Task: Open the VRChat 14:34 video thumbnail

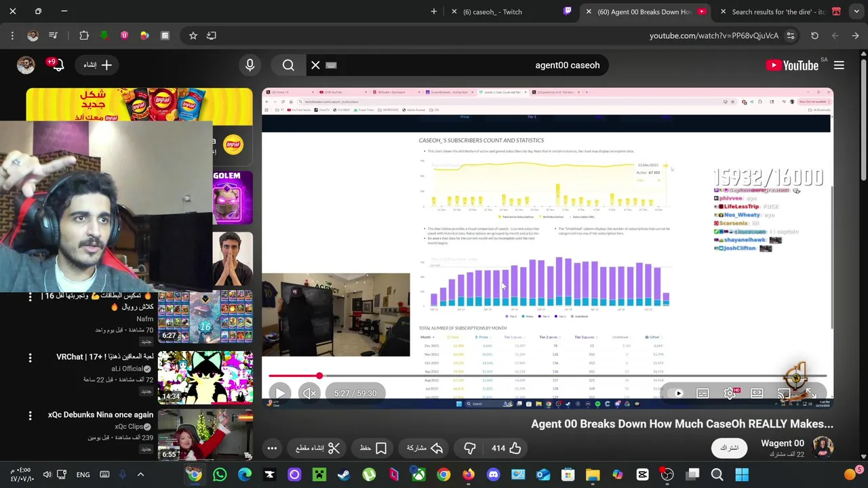Action: click(x=205, y=377)
